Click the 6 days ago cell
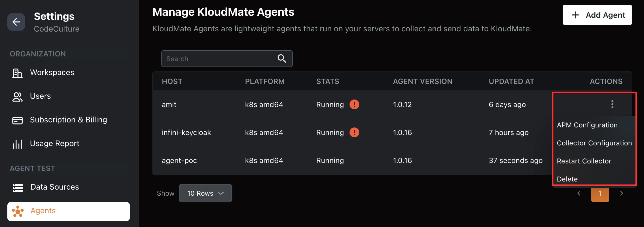Viewport: 644px width, 227px height. tap(507, 104)
